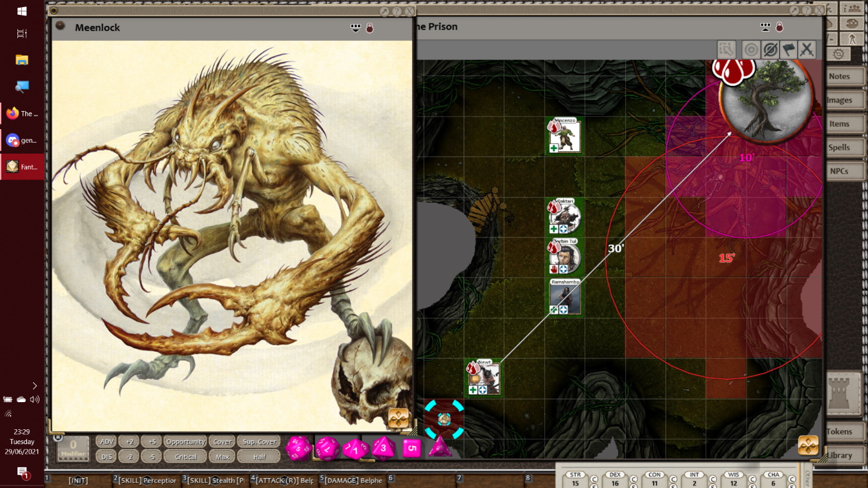The image size is (868, 488).
Task: Click the flag icon in map toolbar
Action: 788,50
